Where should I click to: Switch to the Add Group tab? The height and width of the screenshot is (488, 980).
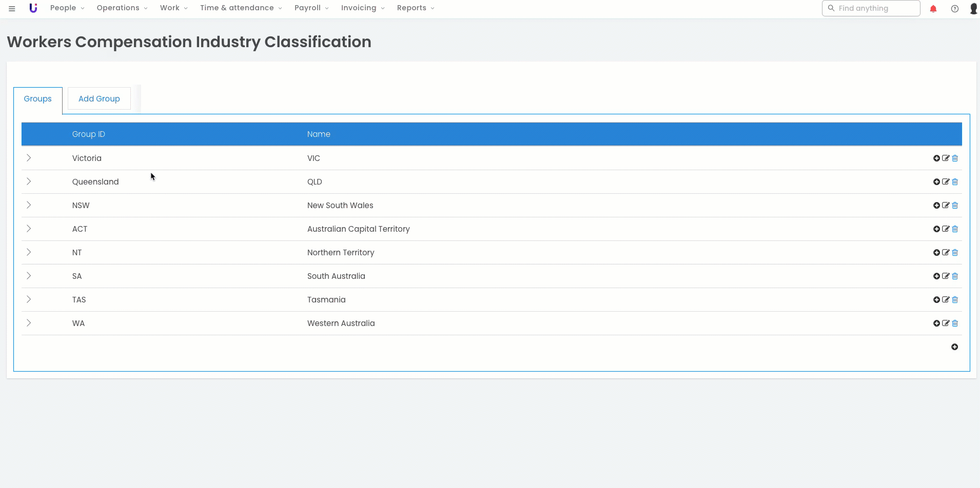(99, 99)
